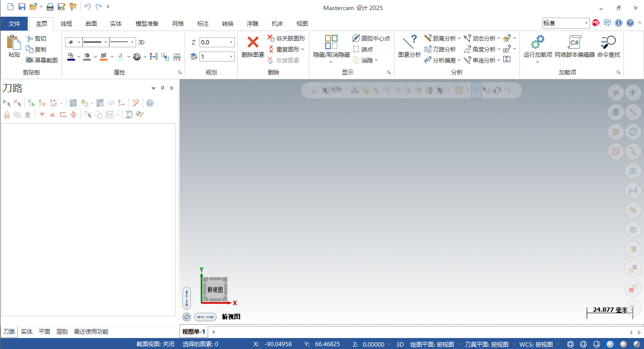The image size is (644, 349).
Task: Pin the 刀路 panel with pushpin
Action: tap(162, 88)
